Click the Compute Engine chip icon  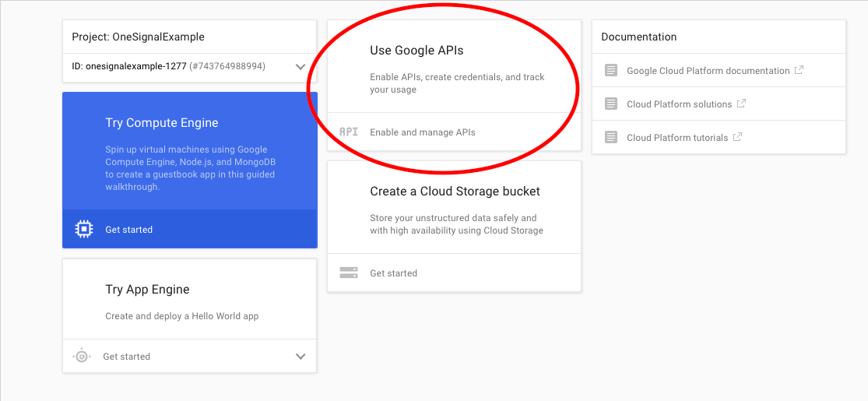83,229
